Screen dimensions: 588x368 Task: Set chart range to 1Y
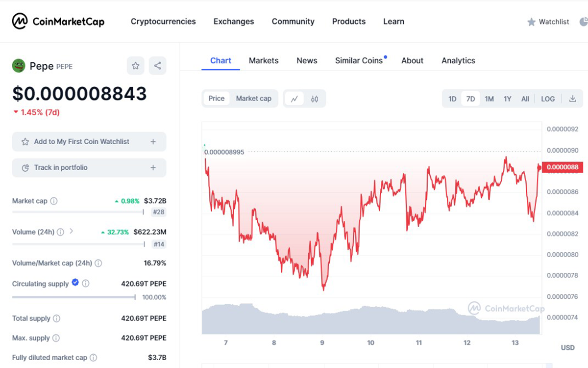(507, 99)
